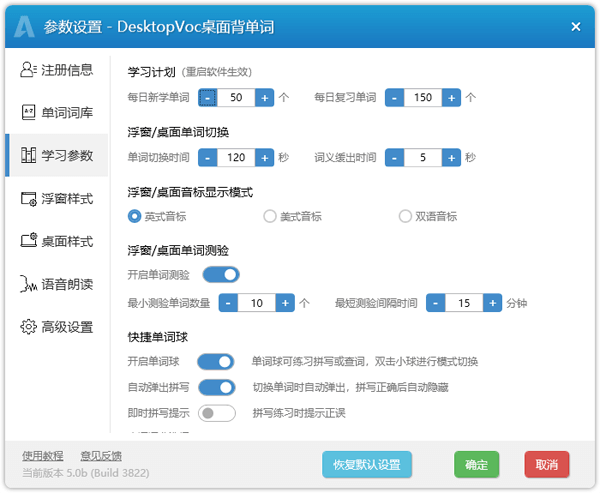Image resolution: width=600 pixels, height=493 pixels.
Task: Click the 每日新学单词 value field 50
Action: tap(236, 98)
